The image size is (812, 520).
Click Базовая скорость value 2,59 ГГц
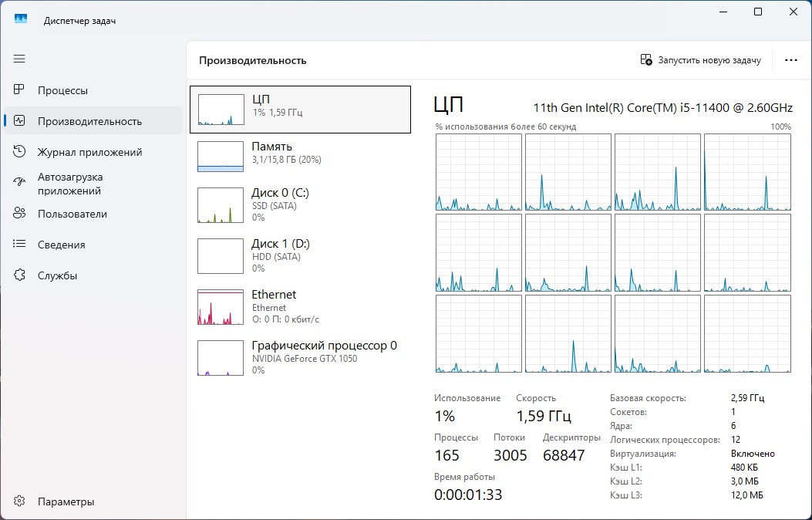coord(747,398)
